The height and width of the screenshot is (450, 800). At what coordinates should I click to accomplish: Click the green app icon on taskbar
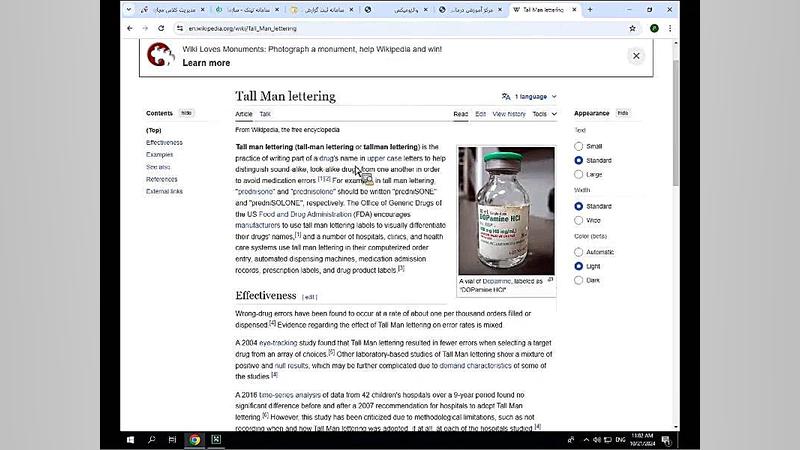tap(216, 440)
